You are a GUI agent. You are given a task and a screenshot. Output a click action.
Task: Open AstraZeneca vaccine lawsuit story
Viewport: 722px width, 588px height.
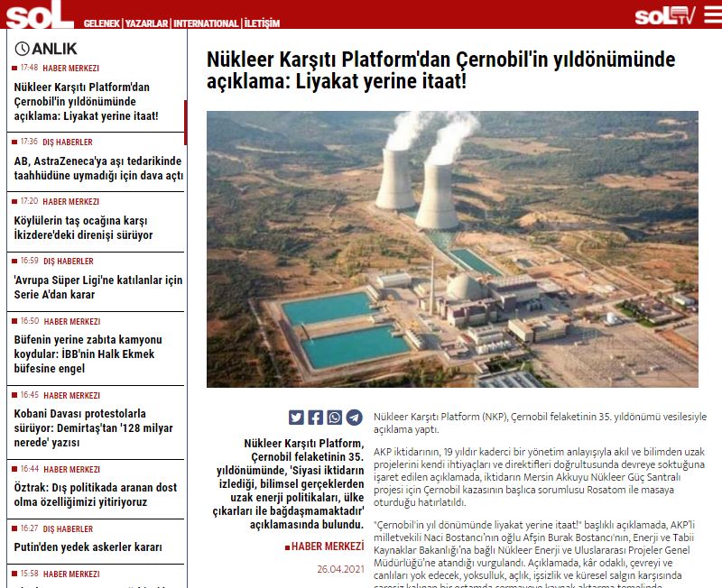98,169
